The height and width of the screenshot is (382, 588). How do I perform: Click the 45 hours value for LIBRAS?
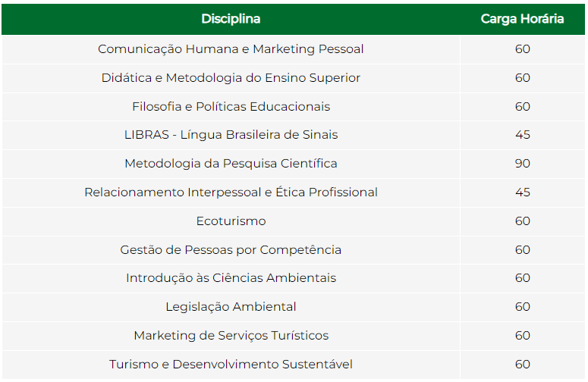523,135
